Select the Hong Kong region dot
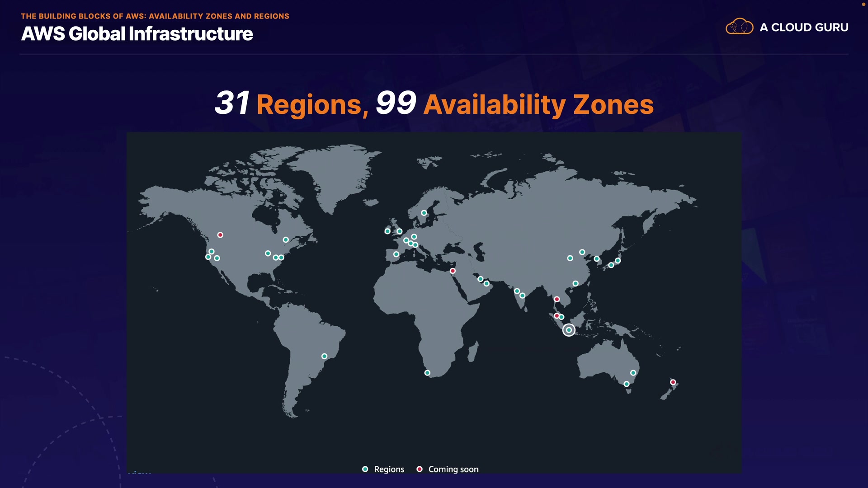Viewport: 868px width, 488px height. (x=576, y=284)
